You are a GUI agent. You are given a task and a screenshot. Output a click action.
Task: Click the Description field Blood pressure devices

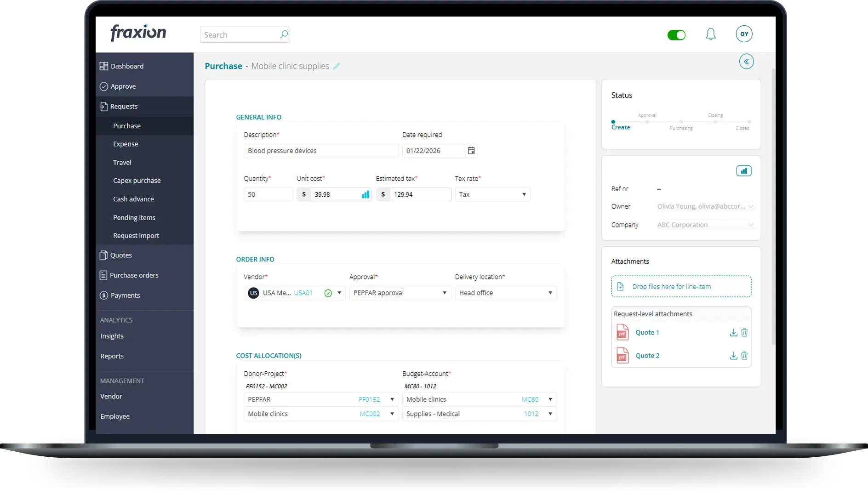coord(321,151)
